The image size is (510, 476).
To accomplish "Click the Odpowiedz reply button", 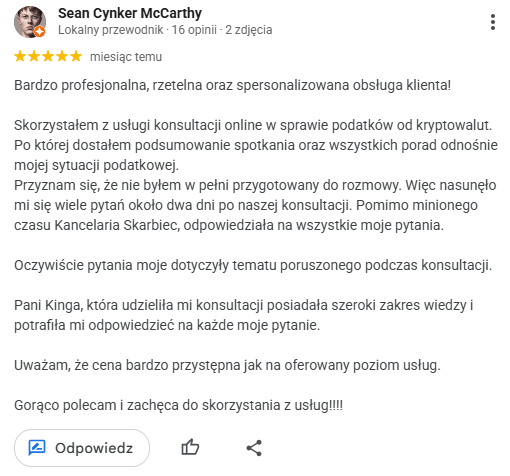I will tap(82, 448).
